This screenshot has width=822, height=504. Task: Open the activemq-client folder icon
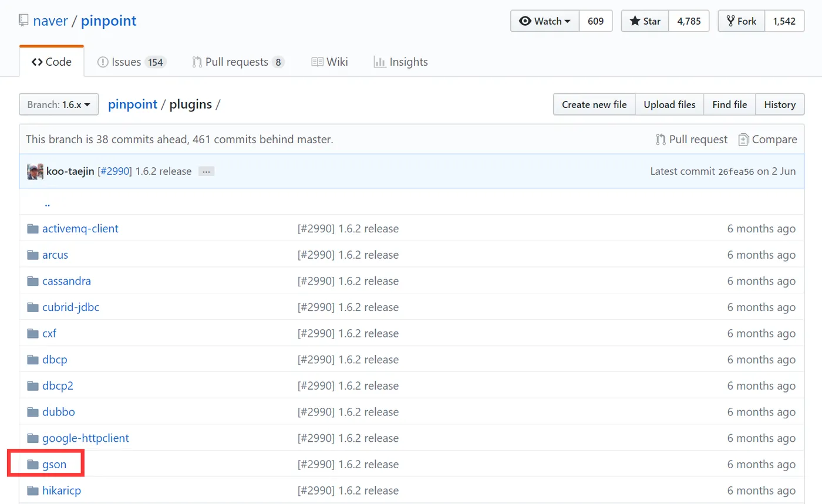tap(33, 229)
